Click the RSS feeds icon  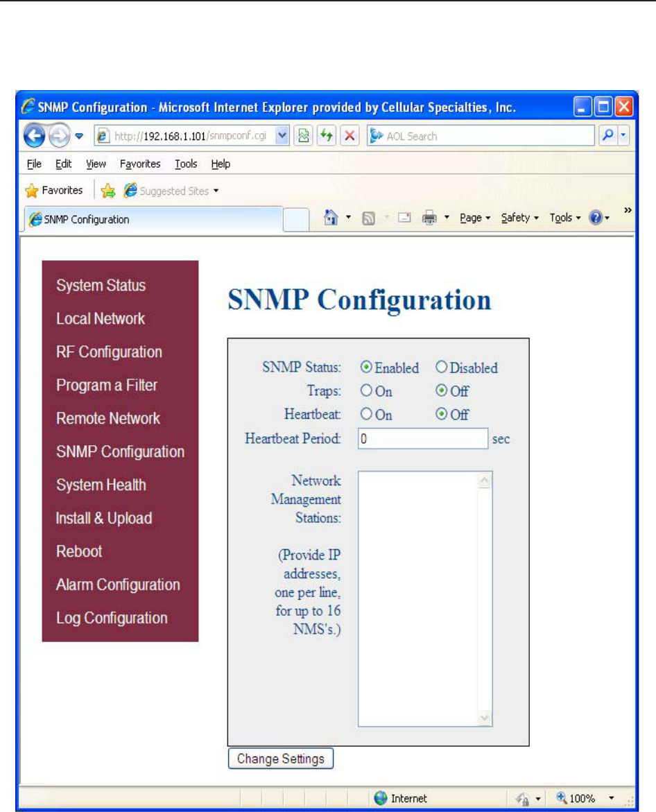368,218
